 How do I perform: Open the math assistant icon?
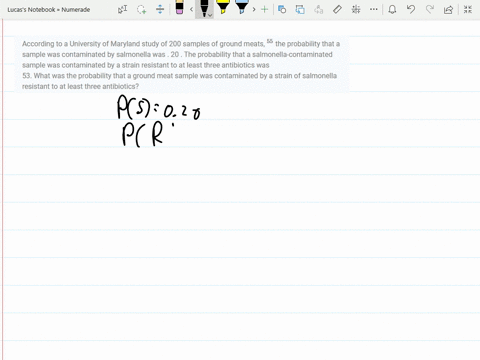(356, 9)
